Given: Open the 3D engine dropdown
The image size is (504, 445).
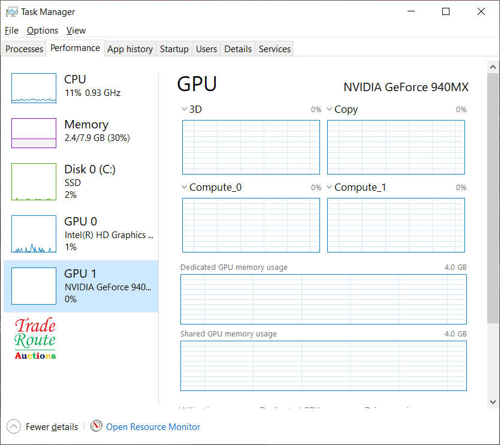Looking at the screenshot, I should coord(184,109).
